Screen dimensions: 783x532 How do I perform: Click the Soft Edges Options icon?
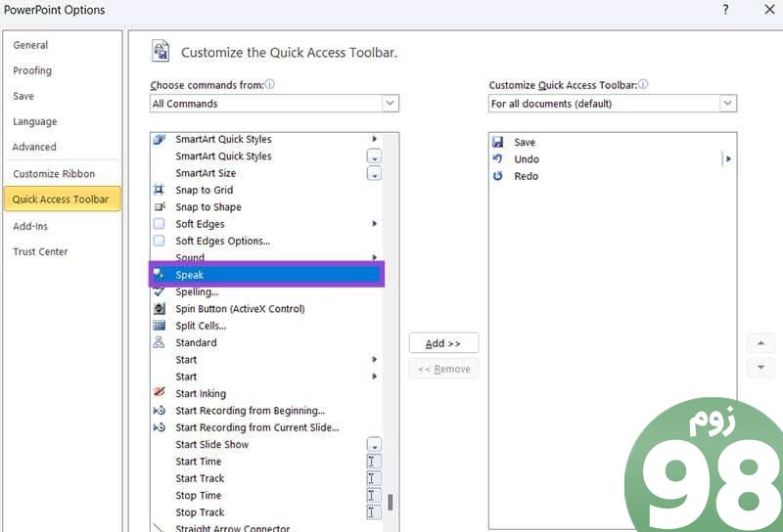159,241
